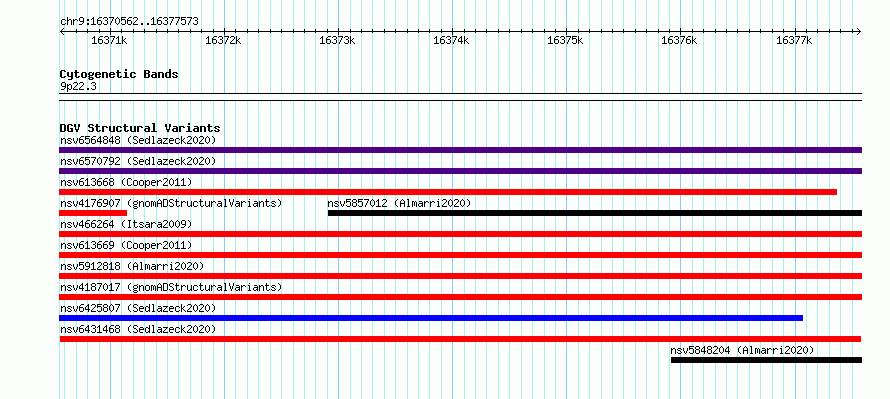Click the nsv613669 (Cooper2011) label
This screenshot has width=890, height=399.
[x=126, y=245]
